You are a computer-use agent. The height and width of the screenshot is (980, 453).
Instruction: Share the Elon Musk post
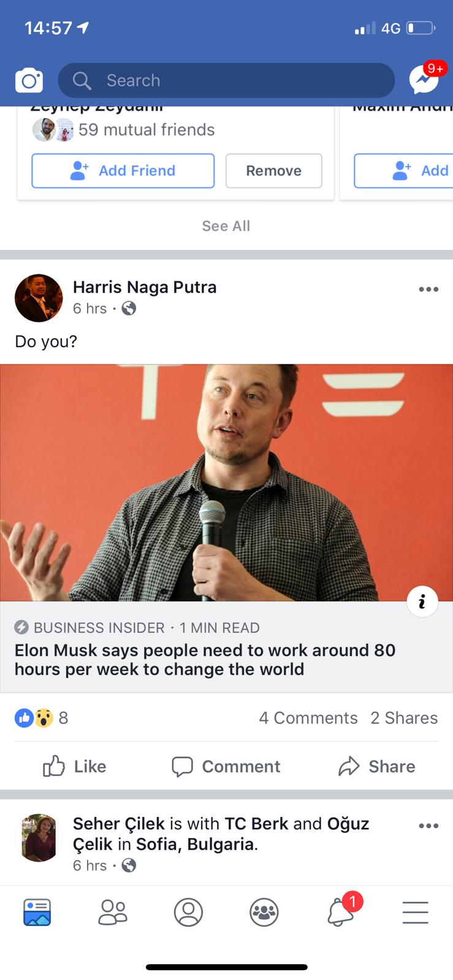pos(376,766)
